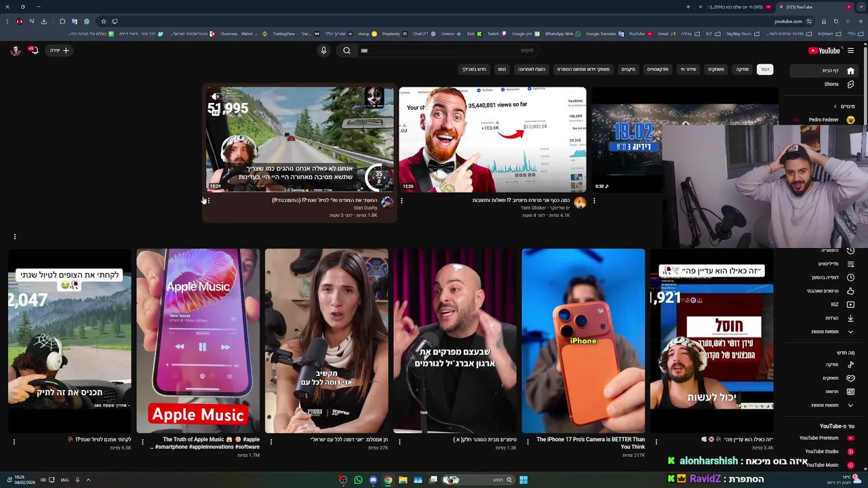Screen dimensions: 868x488
Task: Play the orange iPhone short thumbnail
Action: (583, 341)
